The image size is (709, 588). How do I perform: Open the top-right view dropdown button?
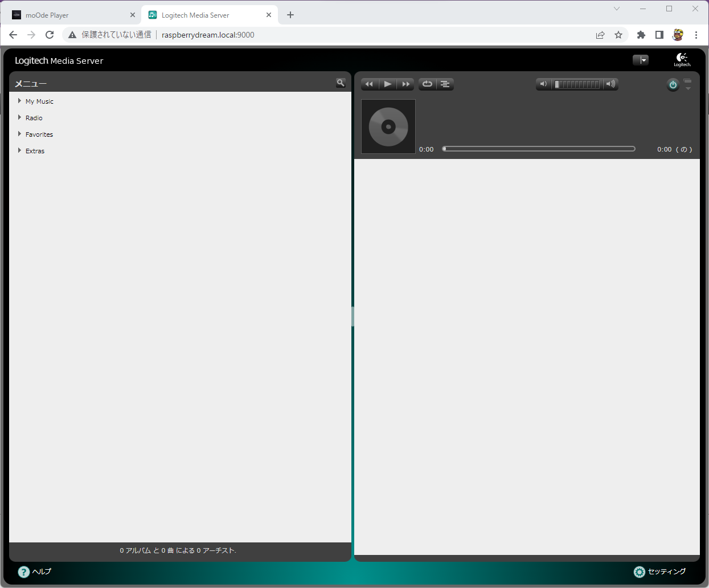tap(641, 60)
